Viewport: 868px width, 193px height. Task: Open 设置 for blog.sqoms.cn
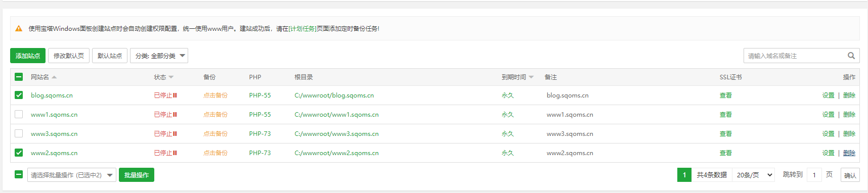coord(828,95)
